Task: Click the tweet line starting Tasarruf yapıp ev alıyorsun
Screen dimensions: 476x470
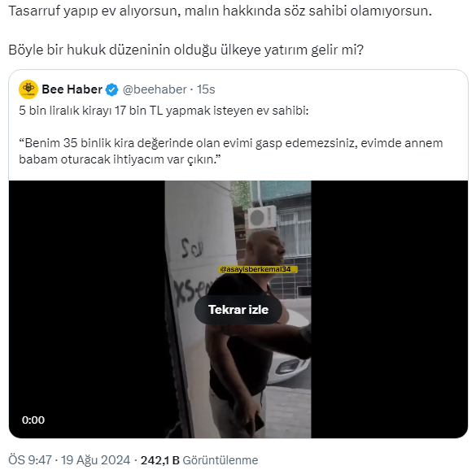Action: (220, 11)
